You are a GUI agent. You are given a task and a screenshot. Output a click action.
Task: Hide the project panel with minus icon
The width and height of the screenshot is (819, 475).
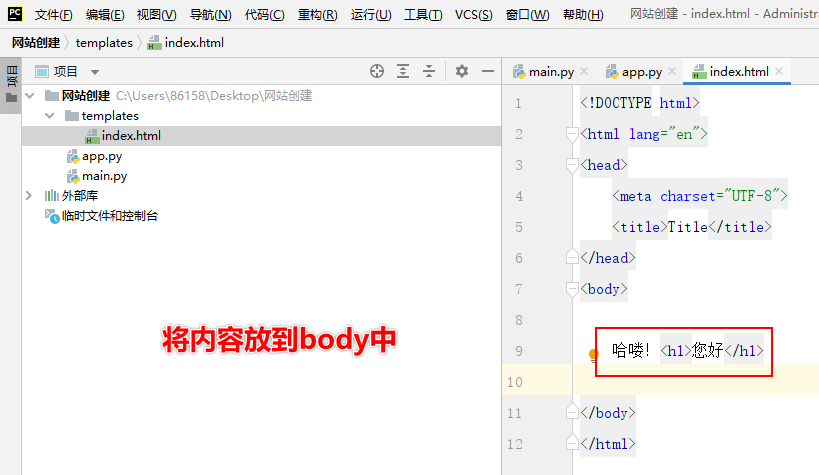488,71
